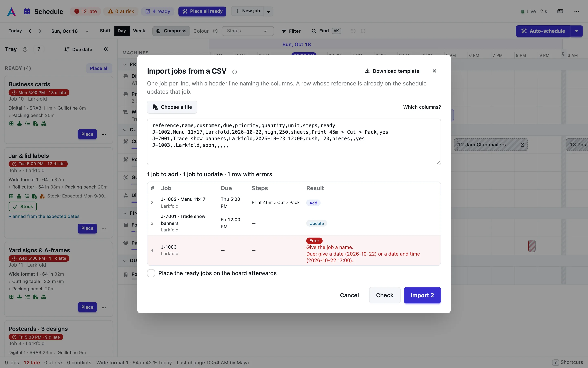The image size is (588, 368).
Task: Click orange stock icon on Jar & lid labels
Action: coord(42,196)
